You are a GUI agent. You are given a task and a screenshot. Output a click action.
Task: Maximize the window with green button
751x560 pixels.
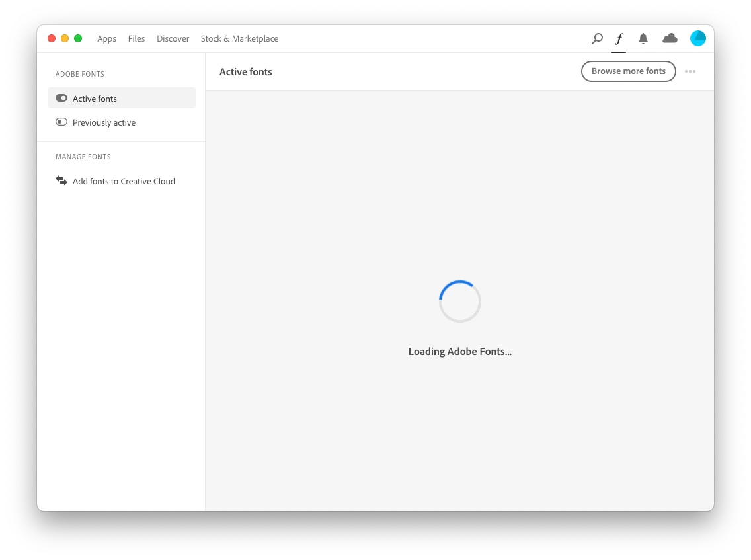(x=78, y=38)
